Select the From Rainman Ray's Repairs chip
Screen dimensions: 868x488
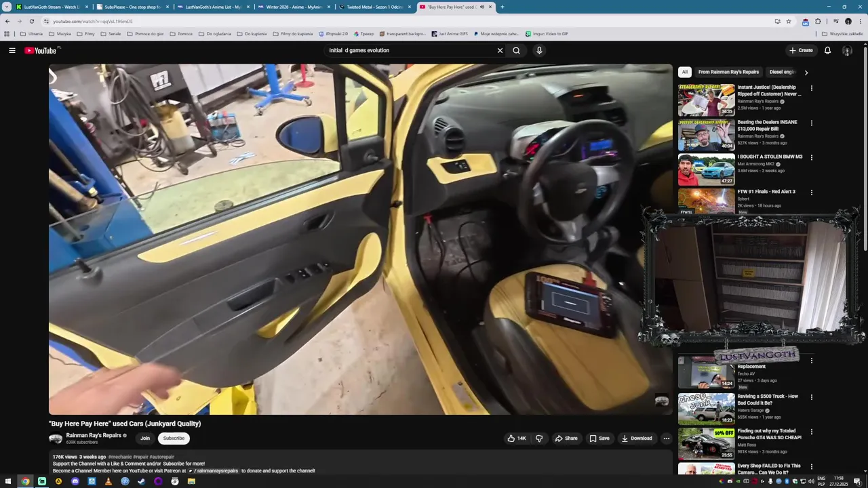point(728,72)
